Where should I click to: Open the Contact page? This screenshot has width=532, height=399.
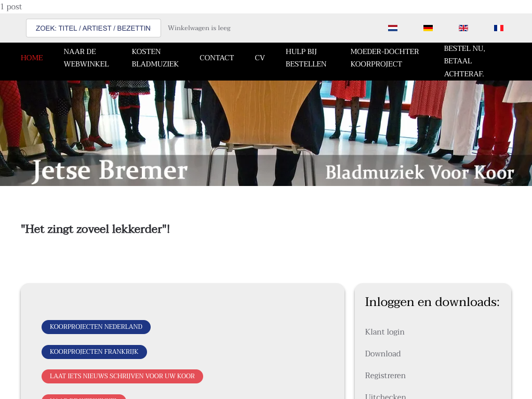pyautogui.click(x=217, y=58)
